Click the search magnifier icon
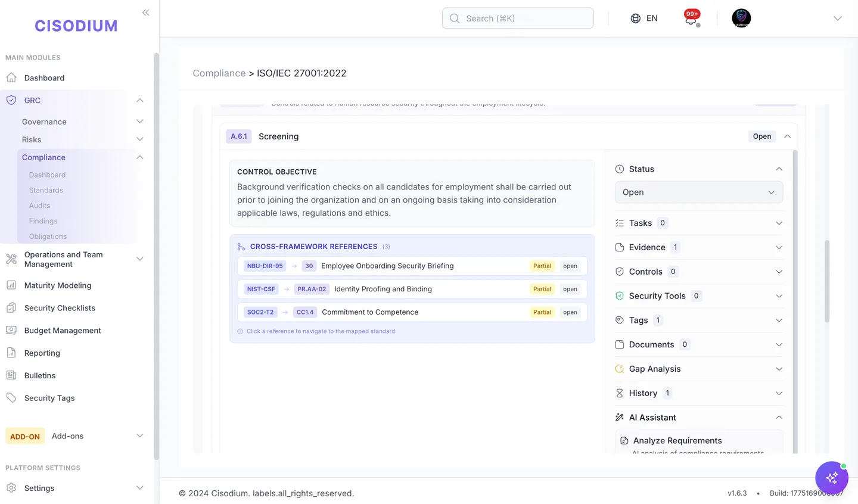The width and height of the screenshot is (858, 504). click(455, 18)
